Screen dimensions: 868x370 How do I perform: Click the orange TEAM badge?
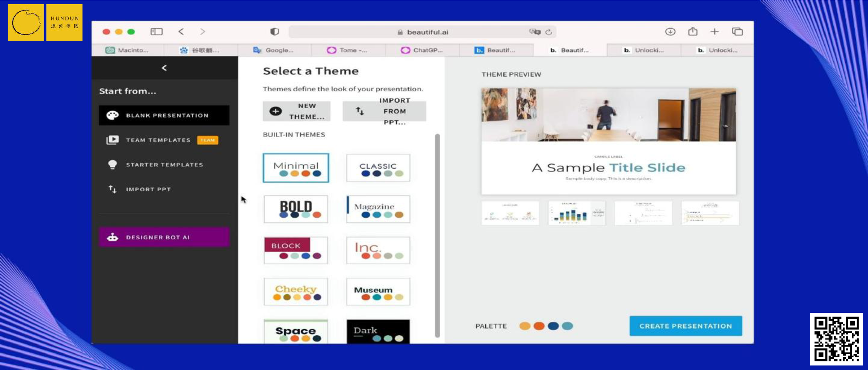click(x=207, y=140)
